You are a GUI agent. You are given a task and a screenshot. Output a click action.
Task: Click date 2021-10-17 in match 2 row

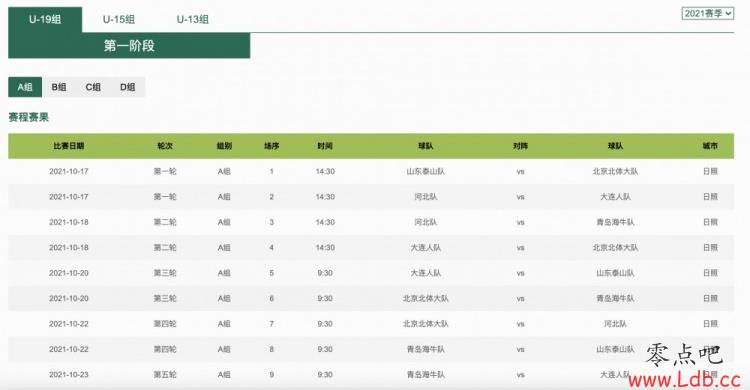coord(69,197)
